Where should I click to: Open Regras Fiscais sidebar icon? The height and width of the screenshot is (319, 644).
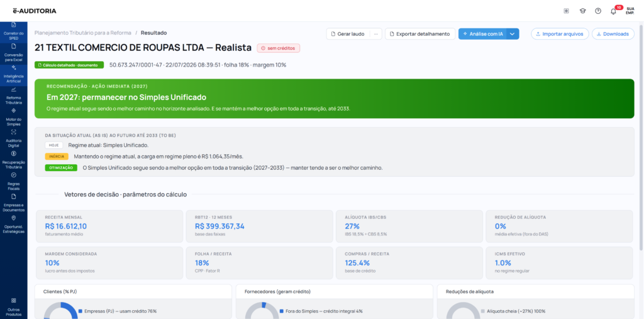click(x=14, y=182)
